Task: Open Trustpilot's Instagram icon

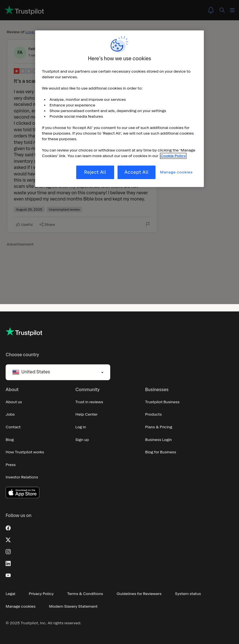Action: point(8,552)
